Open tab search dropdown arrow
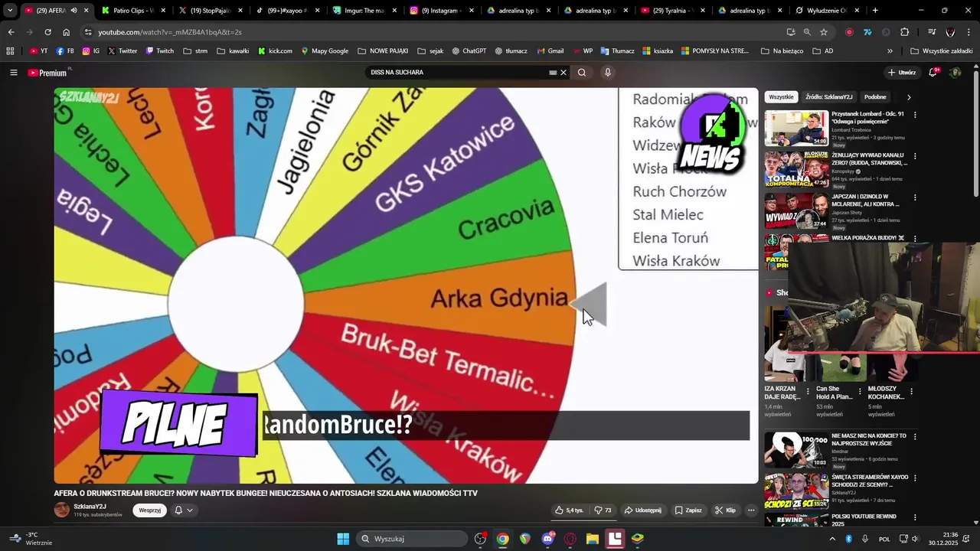The height and width of the screenshot is (551, 980). coord(10,11)
